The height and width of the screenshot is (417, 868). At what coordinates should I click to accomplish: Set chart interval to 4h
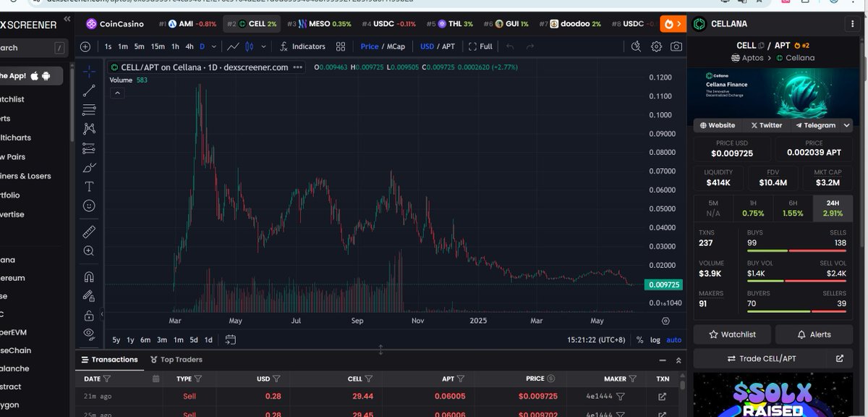point(189,46)
